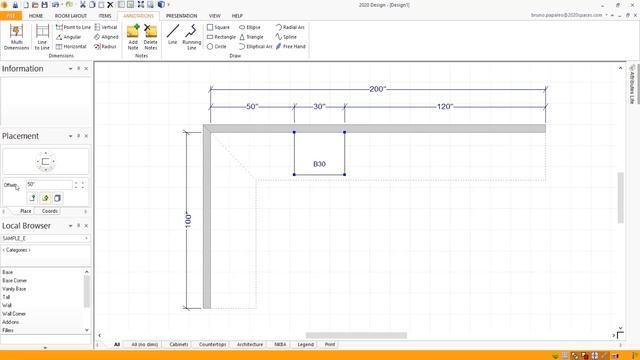Switch to the ROOM LAYOUT tab
Image resolution: width=640 pixels, height=360 pixels.
click(71, 16)
